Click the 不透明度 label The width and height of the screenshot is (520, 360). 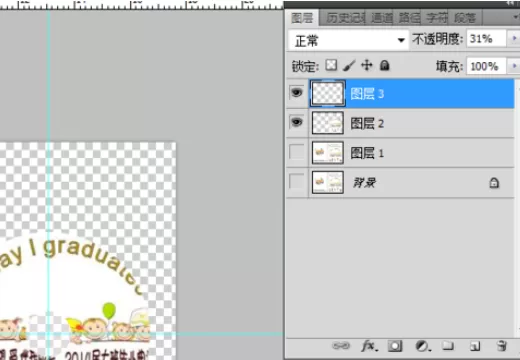click(438, 39)
